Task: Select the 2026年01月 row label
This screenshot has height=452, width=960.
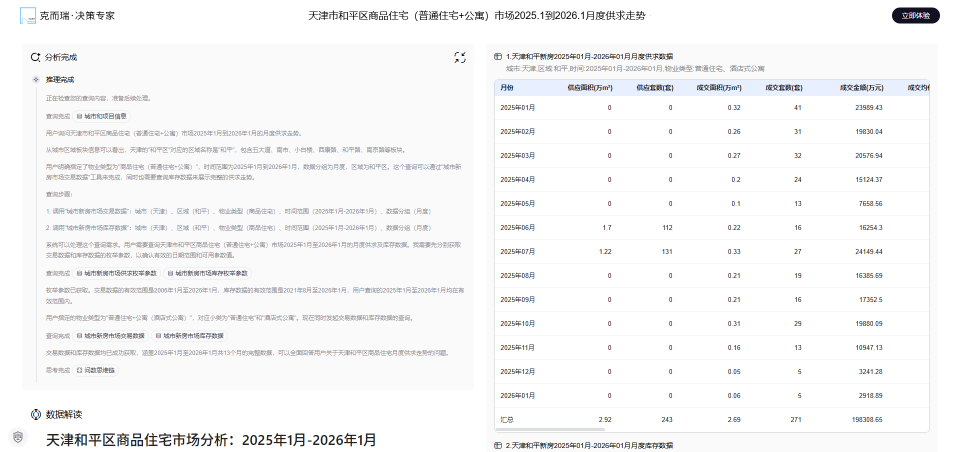Action: click(x=517, y=396)
